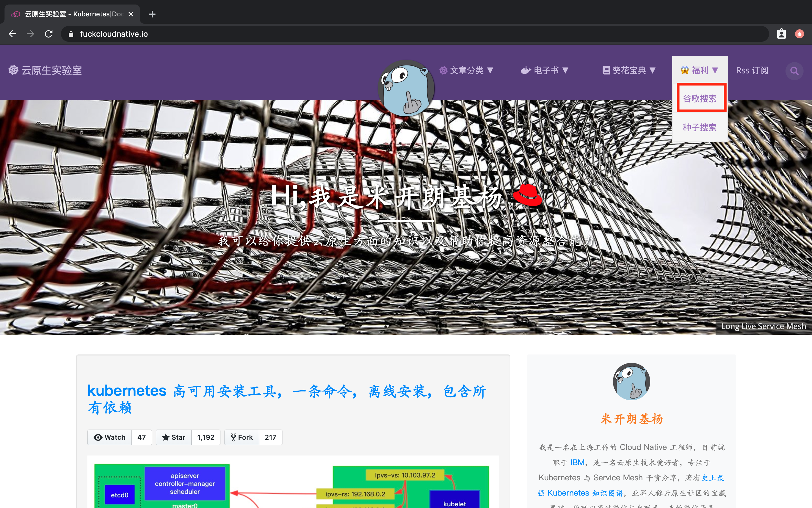Click the 米开朗基杨 author name
Viewport: 812px width, 508px height.
coord(632,419)
